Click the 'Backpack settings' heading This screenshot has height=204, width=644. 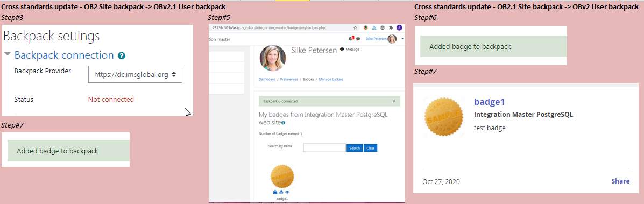(51, 36)
